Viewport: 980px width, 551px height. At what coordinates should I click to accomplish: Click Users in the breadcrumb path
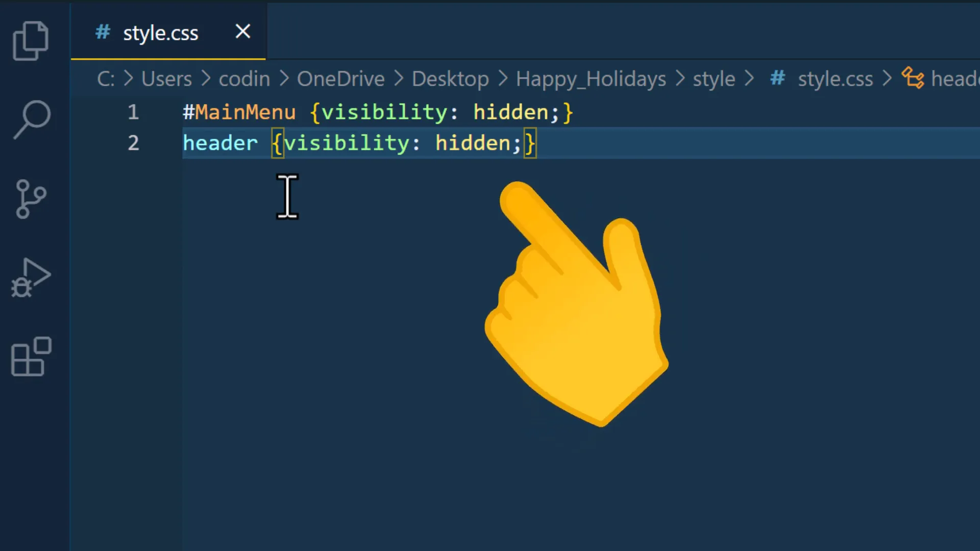[166, 79]
